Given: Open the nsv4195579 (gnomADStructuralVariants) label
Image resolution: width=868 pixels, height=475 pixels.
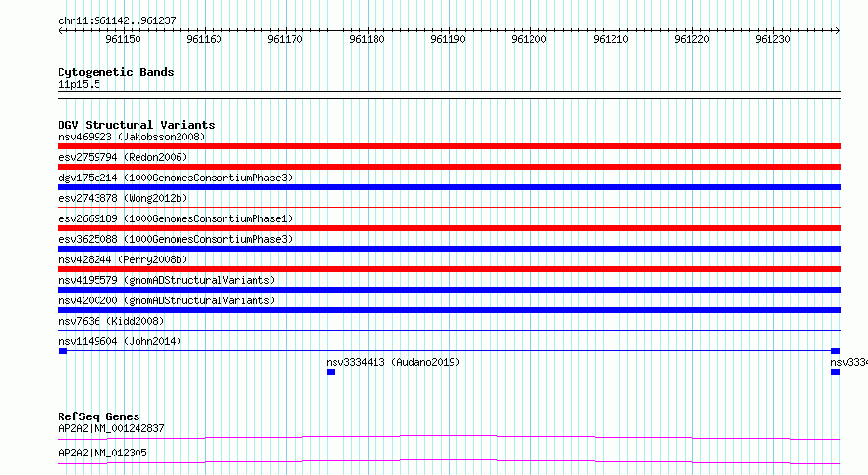Looking at the screenshot, I should pos(167,280).
